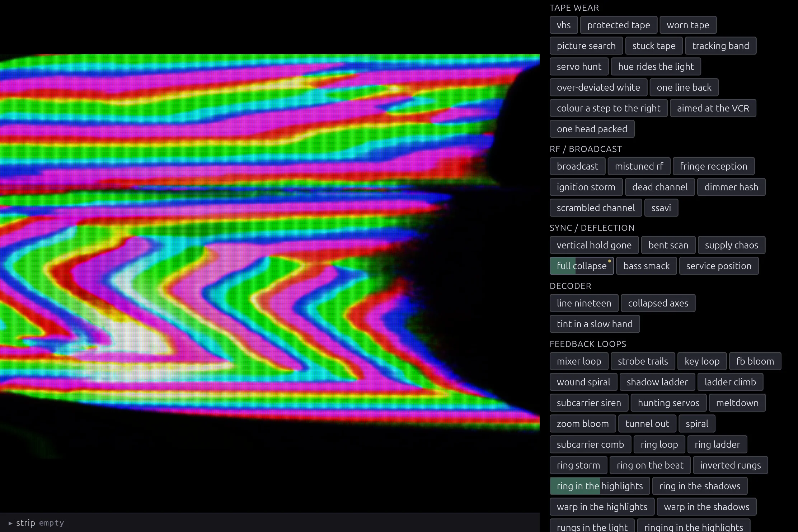Image resolution: width=798 pixels, height=532 pixels.
Task: Apply the stuck tape preset
Action: click(x=654, y=46)
